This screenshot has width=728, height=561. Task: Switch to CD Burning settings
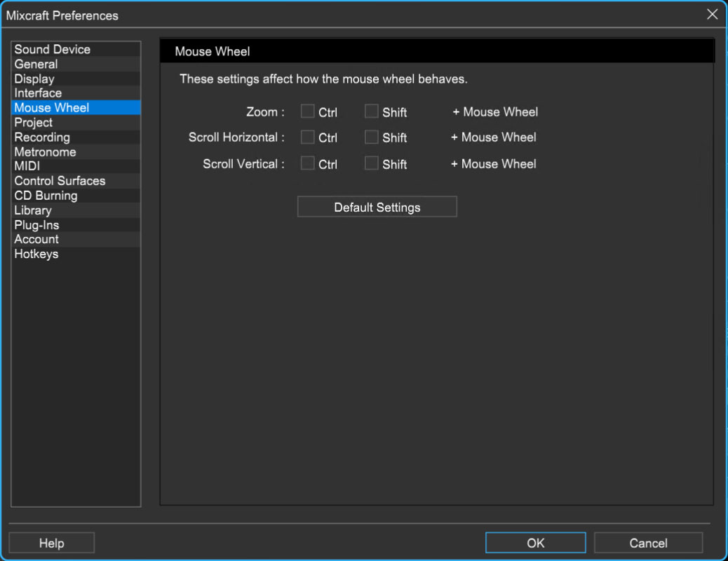[76, 196]
